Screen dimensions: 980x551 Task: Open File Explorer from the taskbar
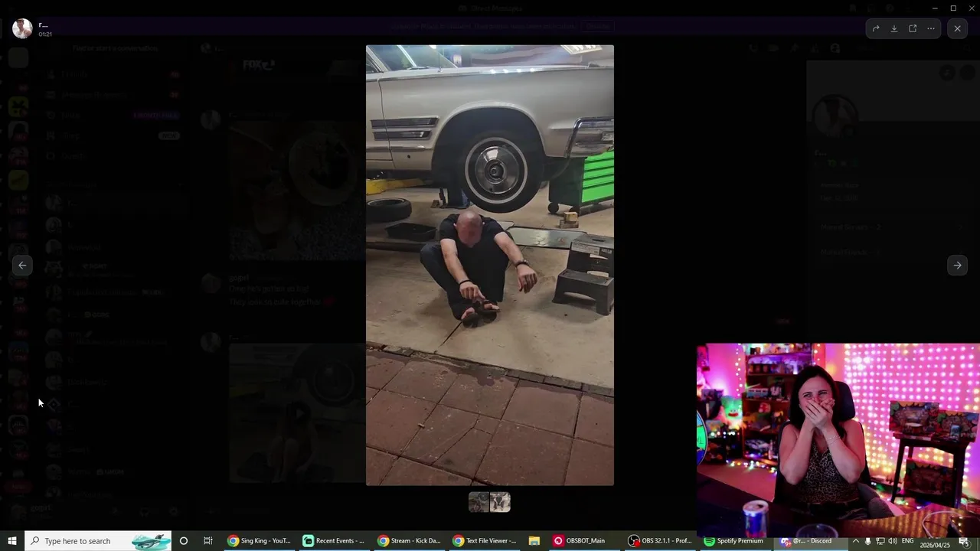click(x=534, y=541)
